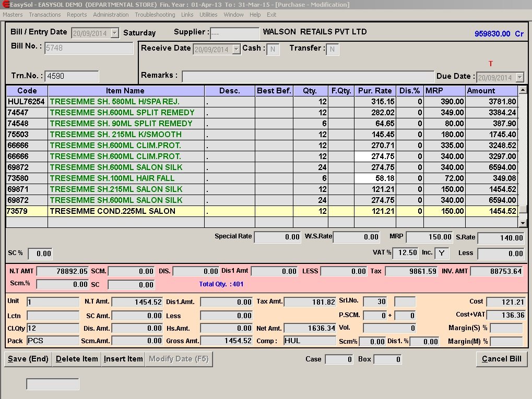Image resolution: width=532 pixels, height=399 pixels.
Task: Expand the Receive Date dropdown arrow
Action: [x=237, y=49]
